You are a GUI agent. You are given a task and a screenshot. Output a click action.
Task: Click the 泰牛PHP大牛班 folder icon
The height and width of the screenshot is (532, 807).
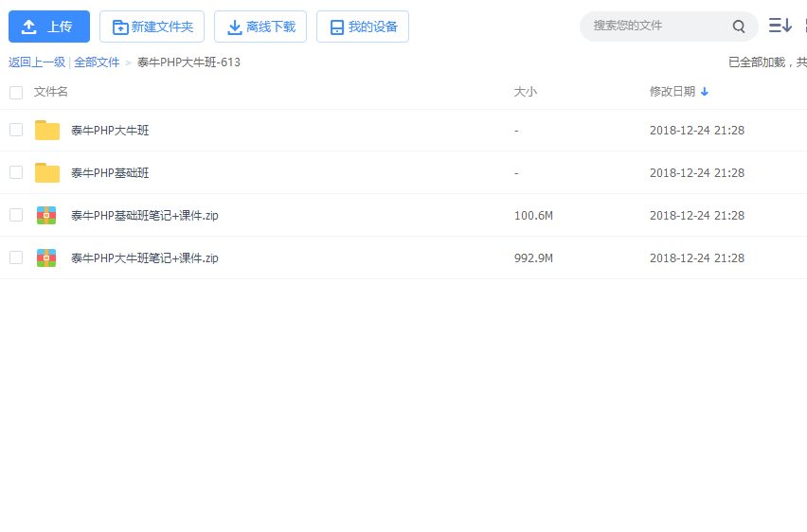pyautogui.click(x=46, y=131)
